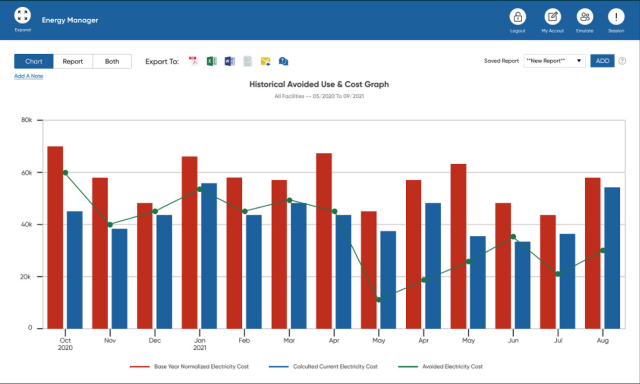This screenshot has height=384, width=640.
Task: Click 'Historical Avoided Use & Cost Graph' title
Action: tap(319, 84)
